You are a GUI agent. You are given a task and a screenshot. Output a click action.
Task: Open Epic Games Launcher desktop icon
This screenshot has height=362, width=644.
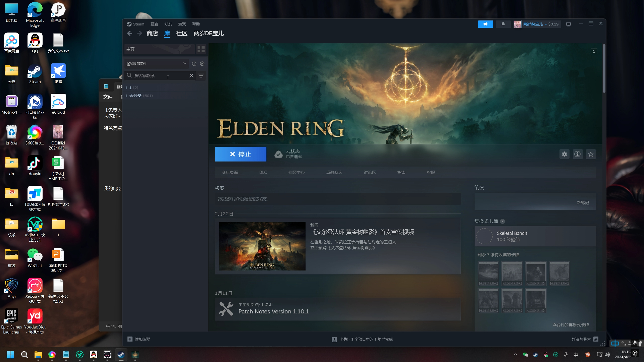pos(11,321)
